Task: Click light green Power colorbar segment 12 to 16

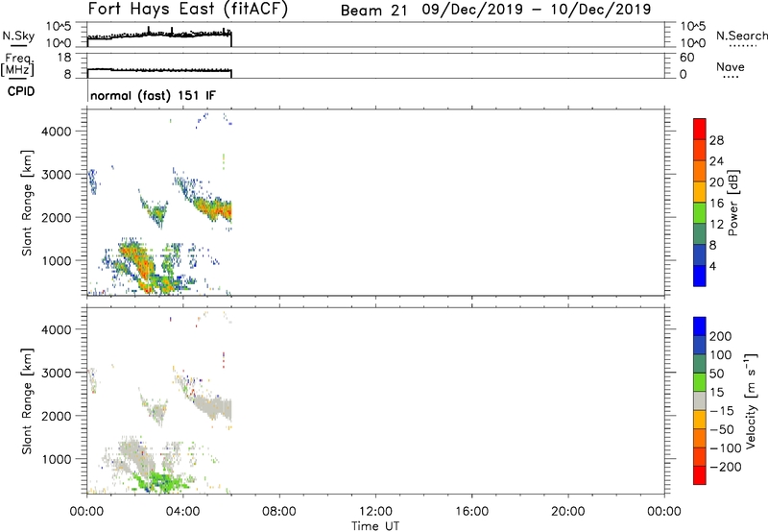Action: click(700, 213)
